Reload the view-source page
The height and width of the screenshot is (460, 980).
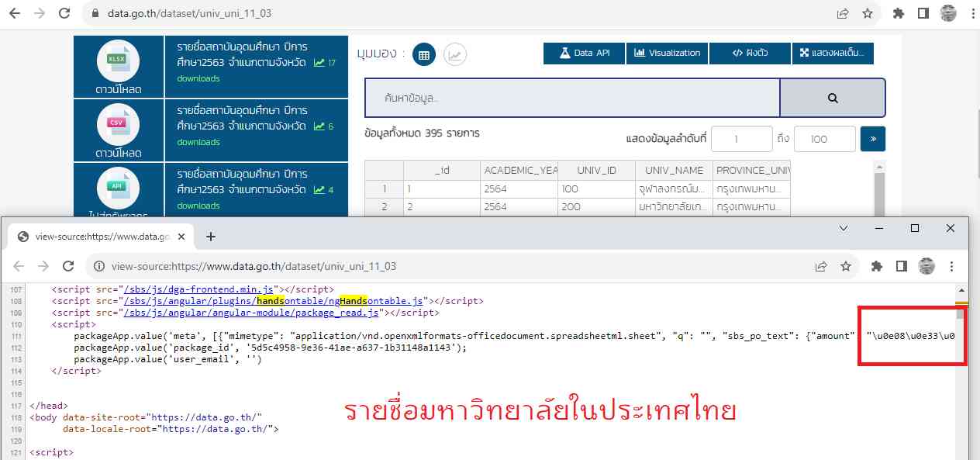(x=68, y=266)
